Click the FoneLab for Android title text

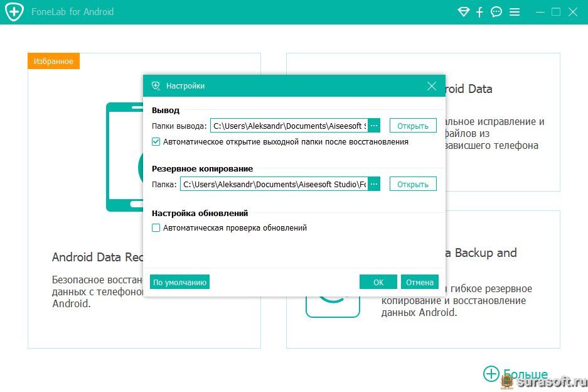(x=72, y=12)
